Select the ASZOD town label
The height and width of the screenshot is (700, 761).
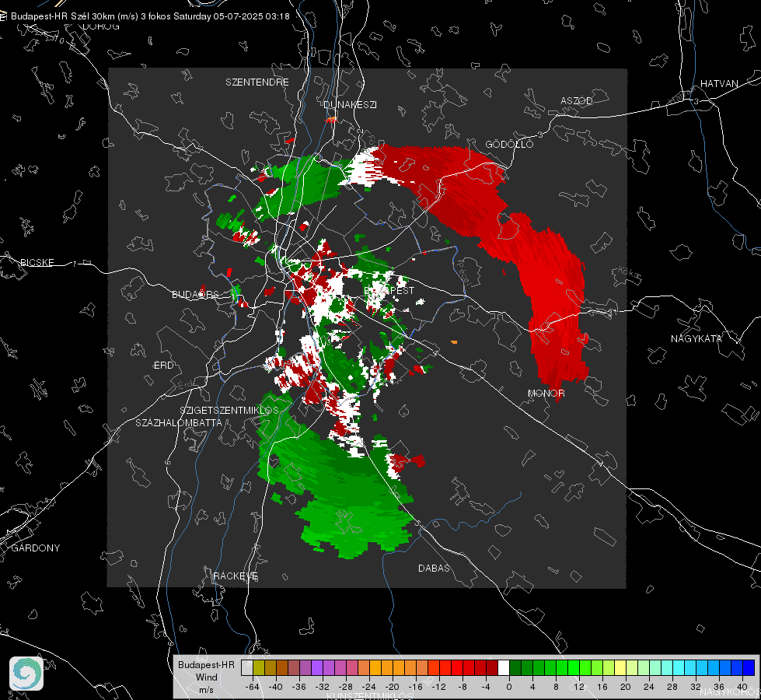[x=577, y=100]
